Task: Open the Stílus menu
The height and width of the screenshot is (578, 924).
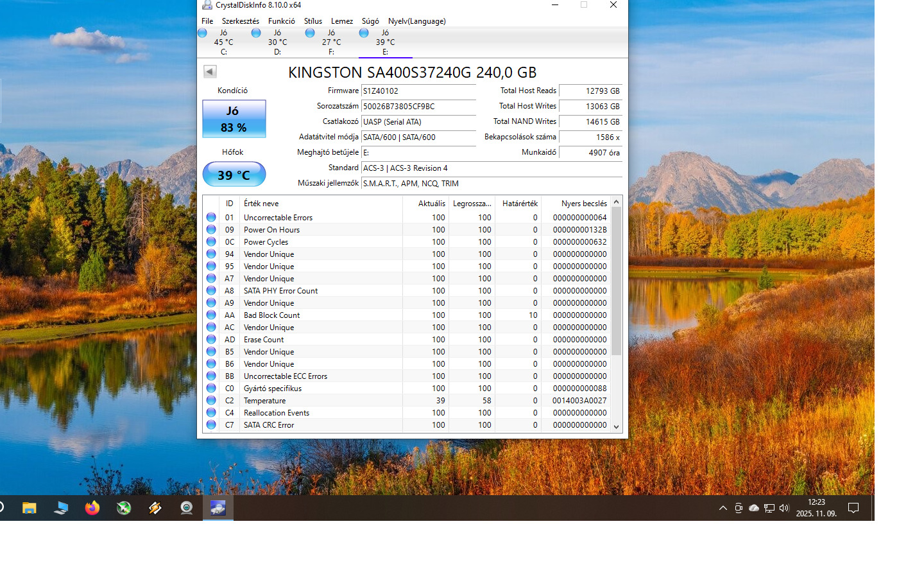Action: pos(313,21)
